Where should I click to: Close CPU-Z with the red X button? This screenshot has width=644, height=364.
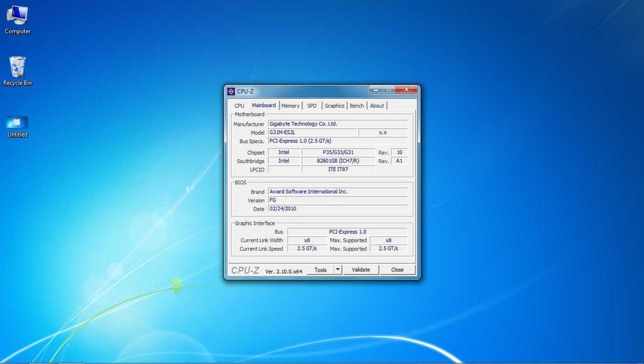coord(406,90)
